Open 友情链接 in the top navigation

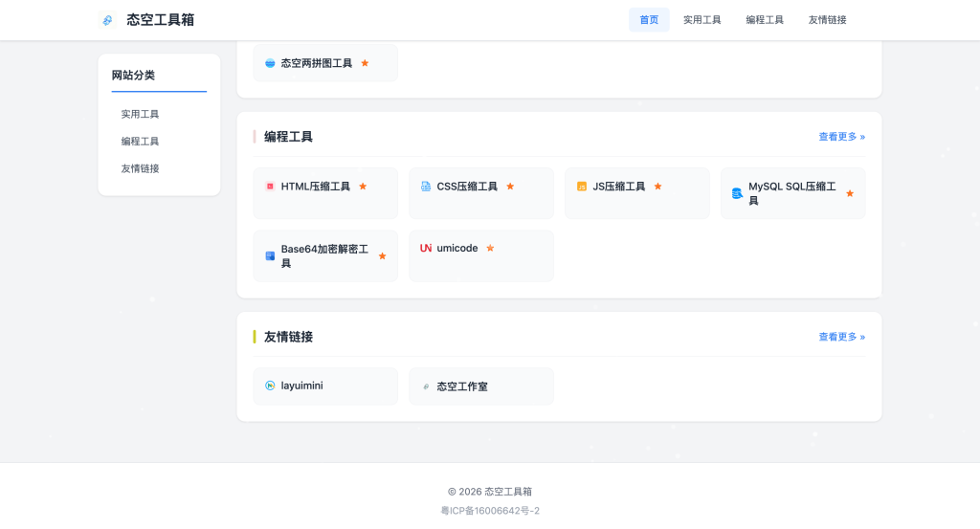click(827, 20)
